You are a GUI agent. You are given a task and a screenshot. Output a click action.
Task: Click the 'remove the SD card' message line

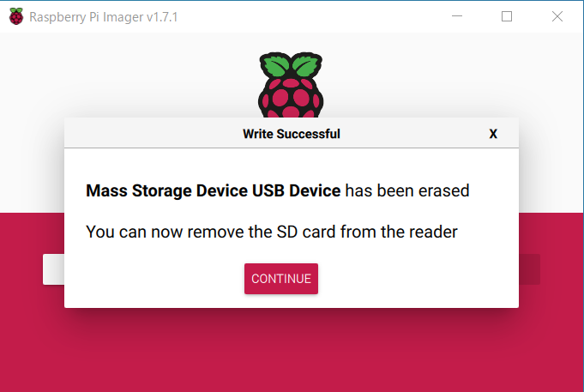tap(272, 232)
